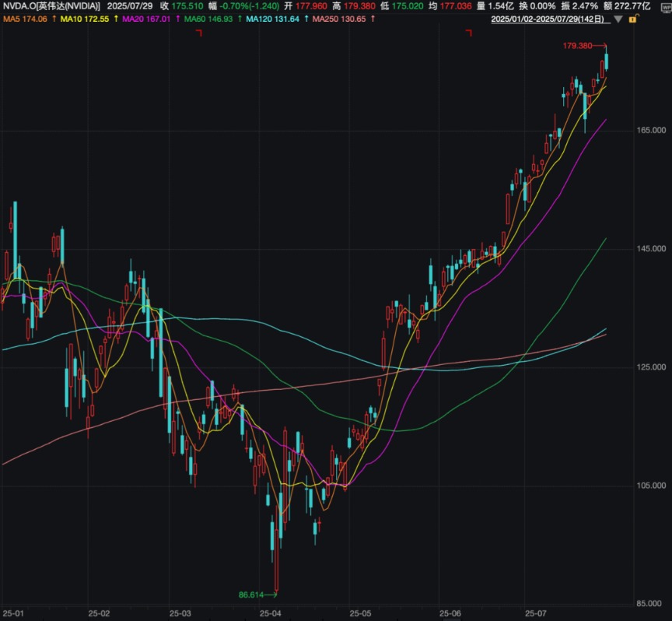This screenshot has height=621, width=672.
Task: Click the turnover rate 换 0.00%
Action: click(537, 6)
